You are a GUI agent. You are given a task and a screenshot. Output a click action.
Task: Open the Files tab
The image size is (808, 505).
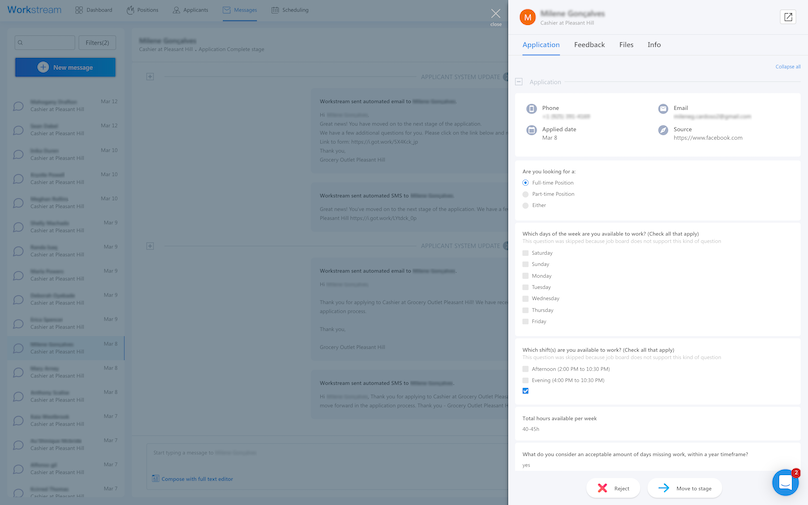tap(626, 45)
